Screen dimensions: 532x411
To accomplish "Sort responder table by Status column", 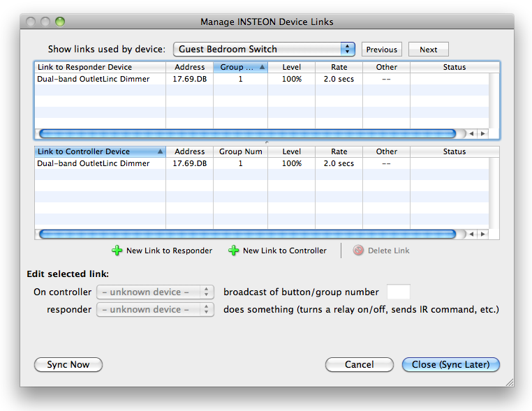I will (455, 67).
